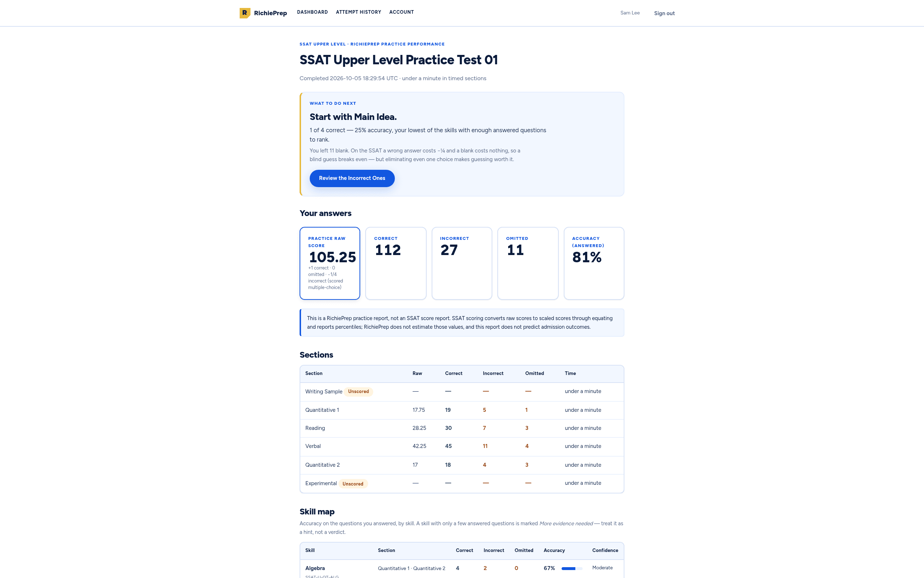Click the Accuracy 81% card
This screenshot has width=924, height=578.
[x=594, y=263]
